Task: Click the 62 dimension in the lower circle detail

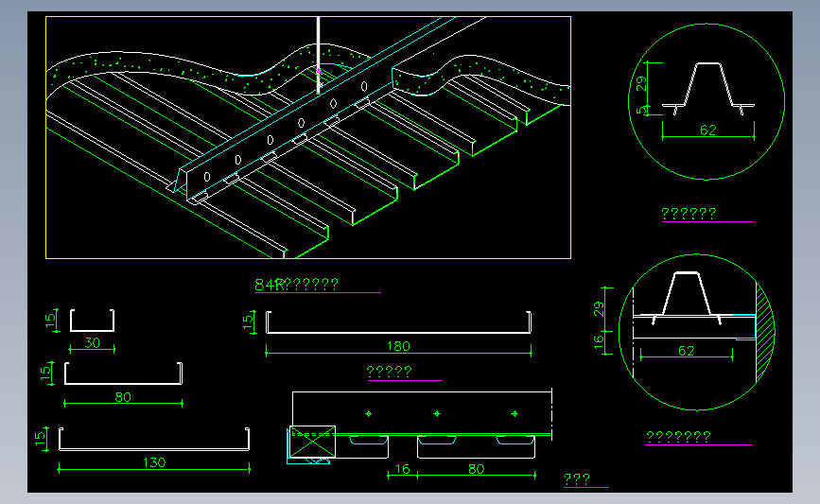Action: pos(686,351)
